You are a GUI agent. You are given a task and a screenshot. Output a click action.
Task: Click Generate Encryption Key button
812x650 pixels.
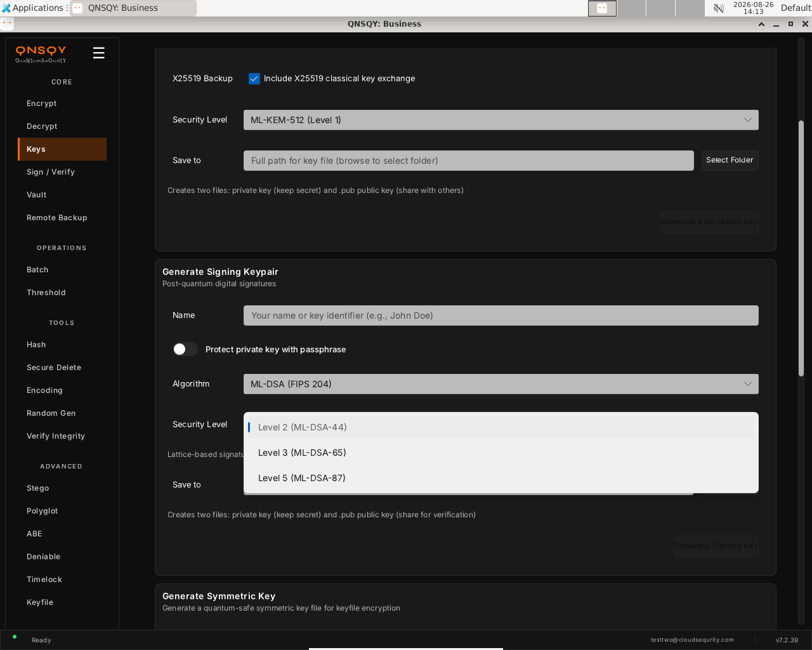(709, 222)
